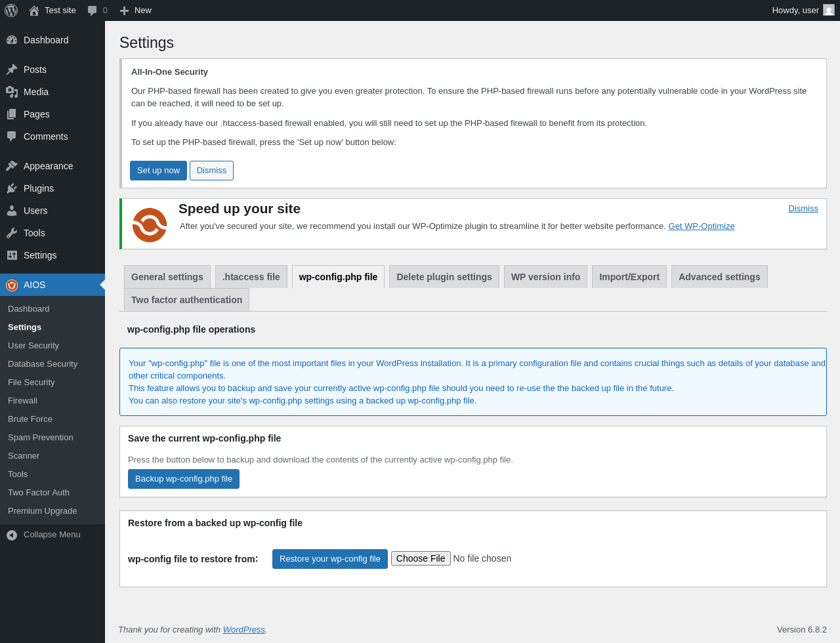The width and height of the screenshot is (840, 643).
Task: Switch to General settings tab
Action: (167, 277)
